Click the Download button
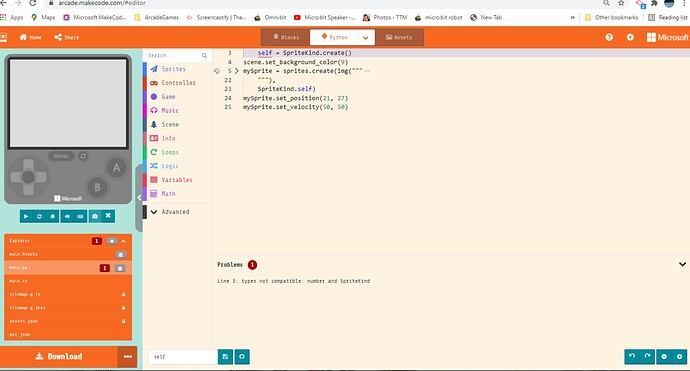Viewport: 690px width, 371px height. (x=59, y=356)
